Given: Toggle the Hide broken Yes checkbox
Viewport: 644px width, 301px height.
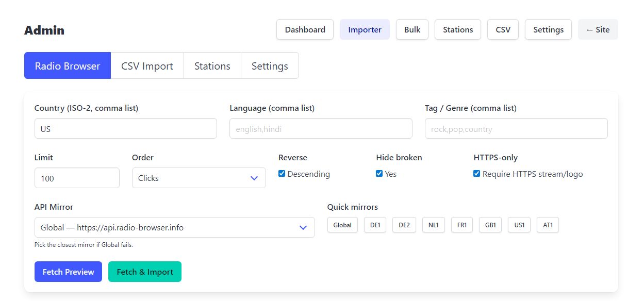Looking at the screenshot, I should (x=379, y=174).
